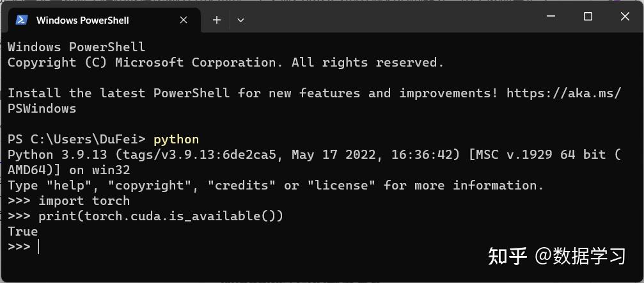Click the True output line
644x283 pixels.
(x=22, y=231)
